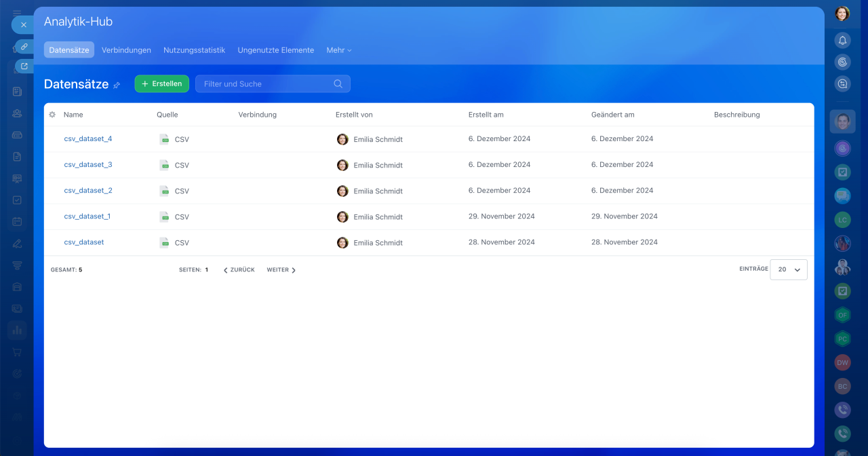The image size is (868, 456).
Task: Switch to the Verbindungen tab
Action: click(x=126, y=50)
